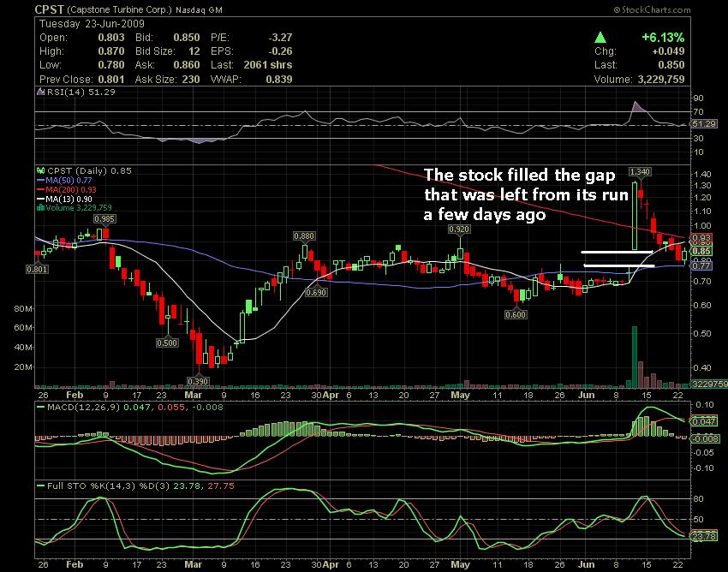This screenshot has width=728, height=572.
Task: Click the 0.600 May low price label
Action: (x=516, y=315)
